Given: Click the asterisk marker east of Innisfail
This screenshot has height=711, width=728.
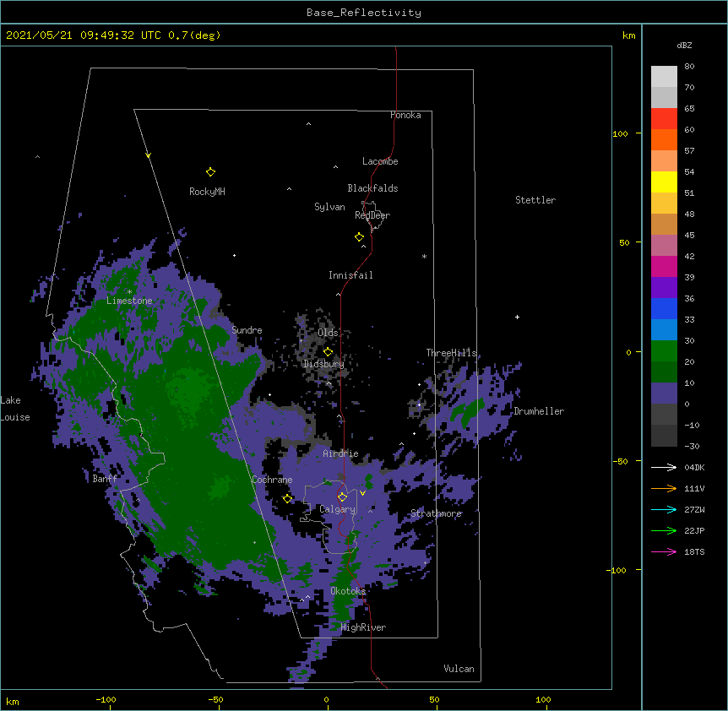Looking at the screenshot, I should (424, 256).
